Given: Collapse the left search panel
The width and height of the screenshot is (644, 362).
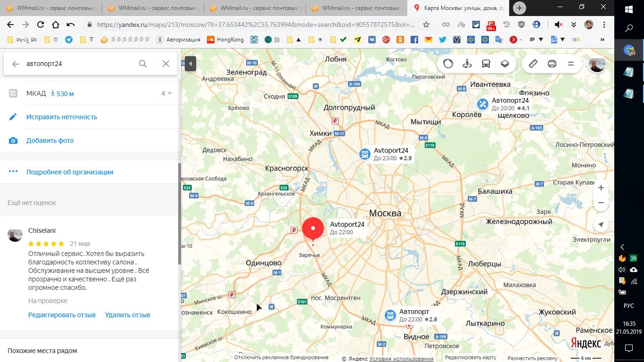Looking at the screenshot, I should tap(190, 64).
